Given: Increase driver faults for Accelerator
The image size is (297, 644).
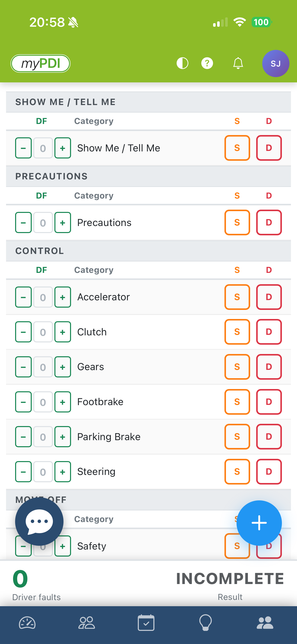Looking at the screenshot, I should click(63, 297).
